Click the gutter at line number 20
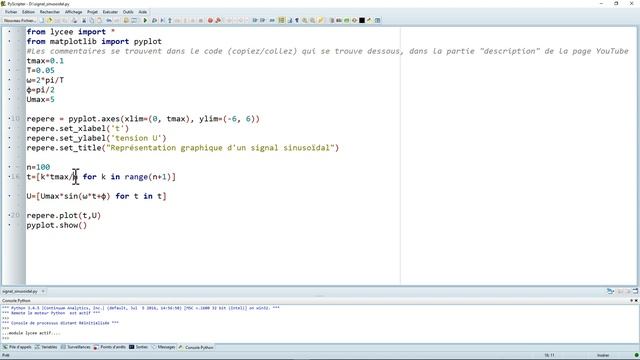 click(15, 216)
